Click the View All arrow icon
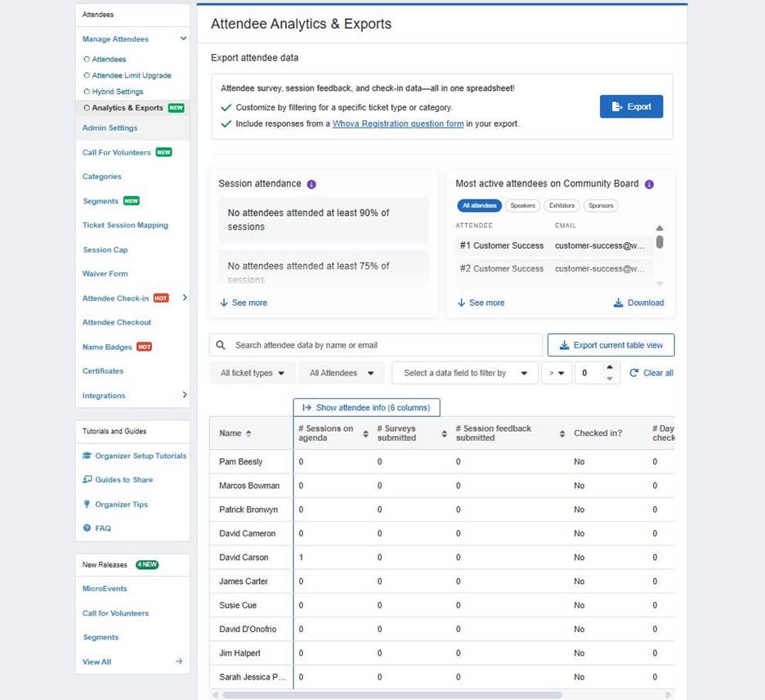 point(179,662)
